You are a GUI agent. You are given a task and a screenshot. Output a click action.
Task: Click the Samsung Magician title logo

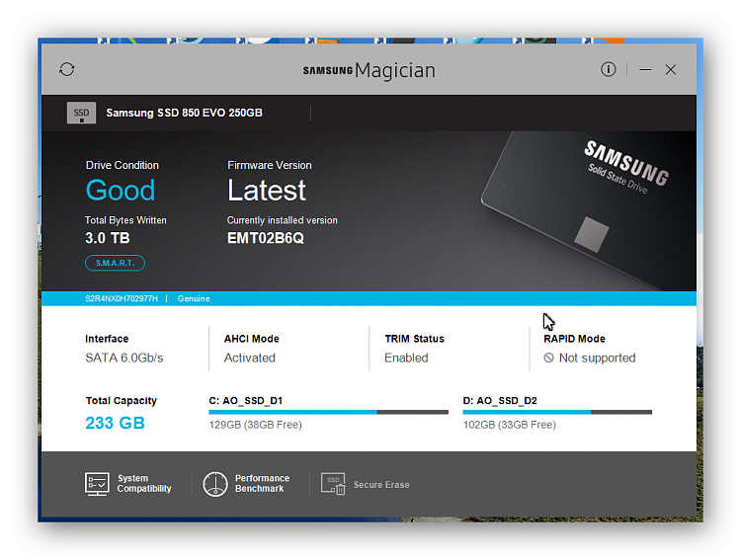click(370, 70)
